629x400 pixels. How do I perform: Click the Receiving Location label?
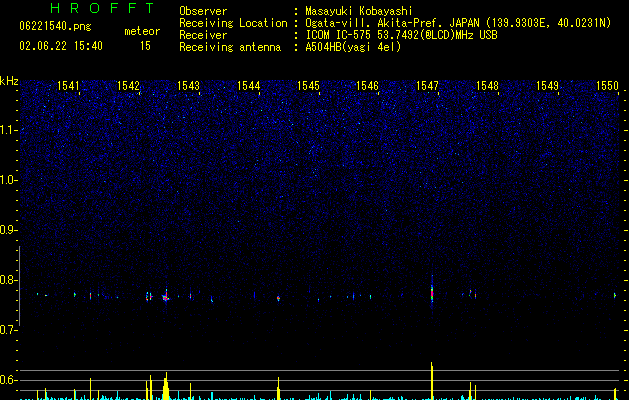tap(233, 23)
